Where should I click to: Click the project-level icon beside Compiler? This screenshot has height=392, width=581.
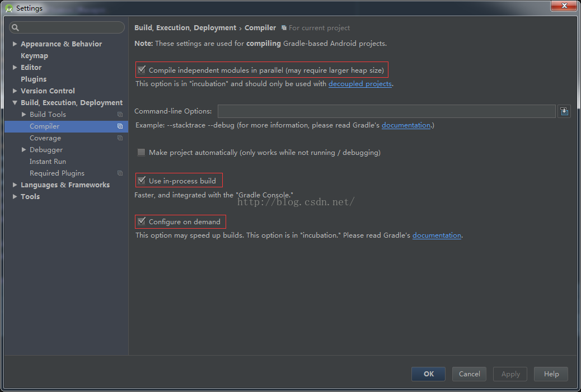click(120, 126)
